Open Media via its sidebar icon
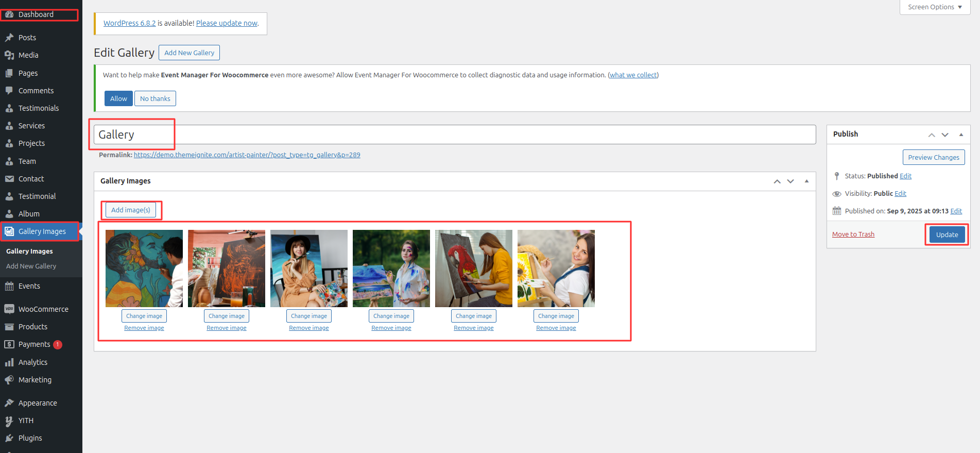 9,55
